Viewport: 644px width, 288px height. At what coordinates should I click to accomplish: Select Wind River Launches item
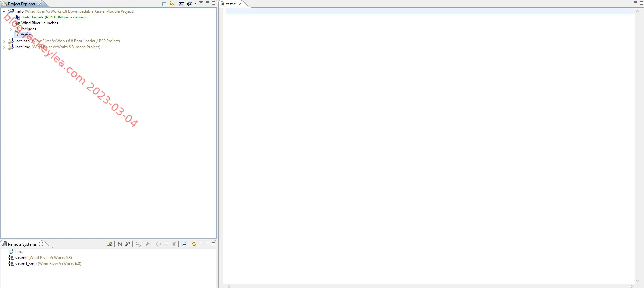click(40, 23)
